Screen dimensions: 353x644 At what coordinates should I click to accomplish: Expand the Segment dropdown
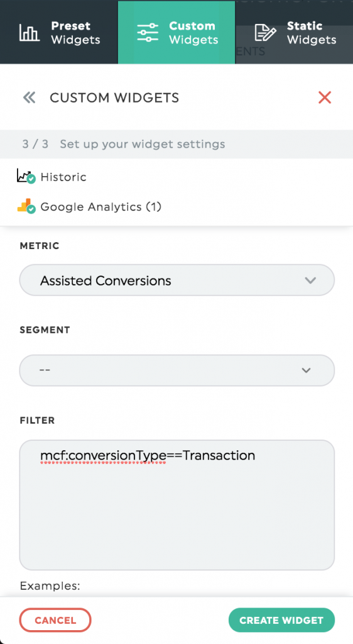pyautogui.click(x=176, y=370)
